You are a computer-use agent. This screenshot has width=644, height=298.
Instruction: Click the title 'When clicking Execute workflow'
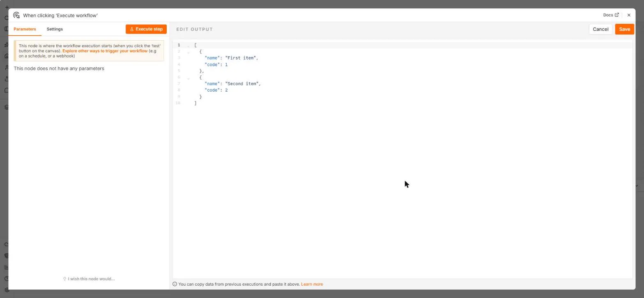pyautogui.click(x=60, y=15)
